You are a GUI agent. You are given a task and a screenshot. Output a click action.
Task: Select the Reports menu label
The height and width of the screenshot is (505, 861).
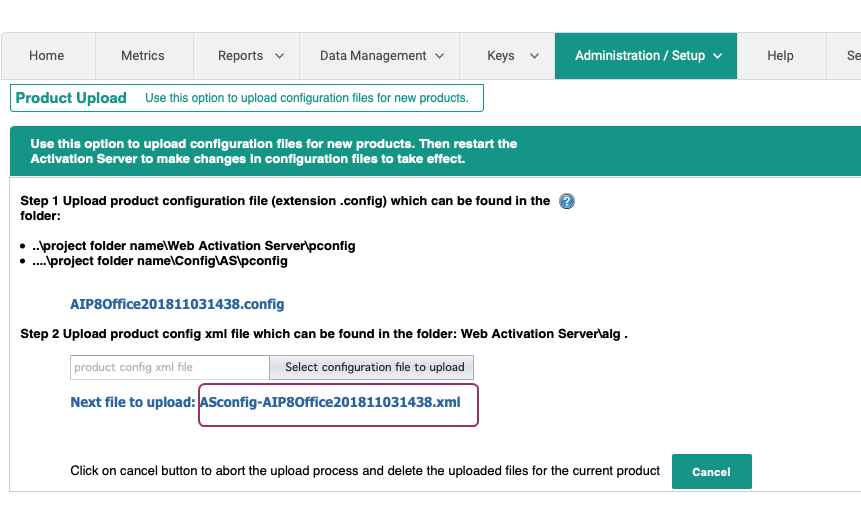coord(240,56)
